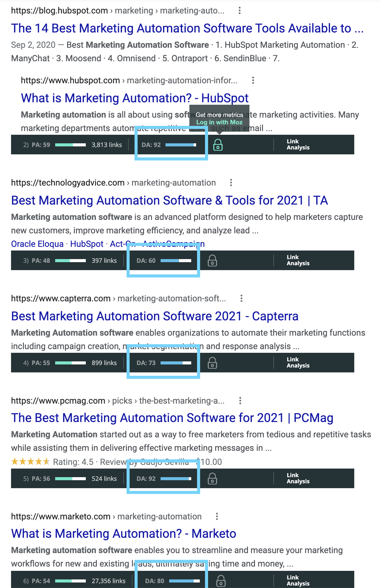This screenshot has height=588, width=380.
Task: Click '3,813 links' in HubSpot MozBar
Action: pos(107,145)
